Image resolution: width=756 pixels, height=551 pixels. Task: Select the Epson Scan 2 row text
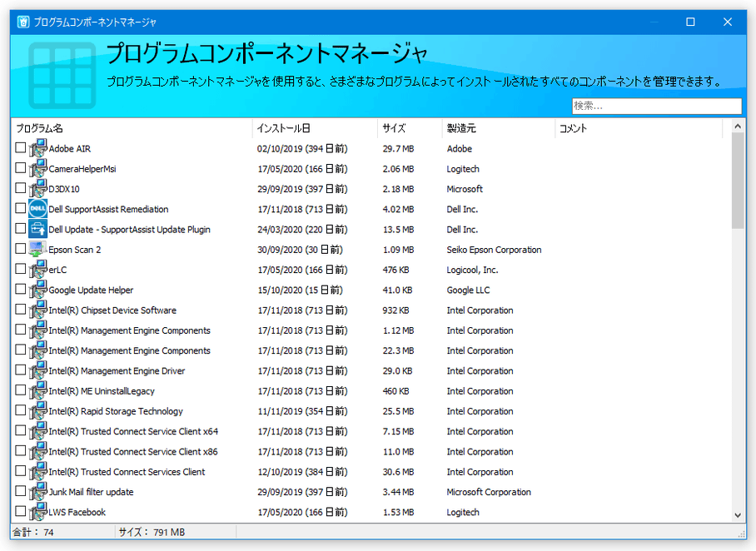(x=75, y=250)
